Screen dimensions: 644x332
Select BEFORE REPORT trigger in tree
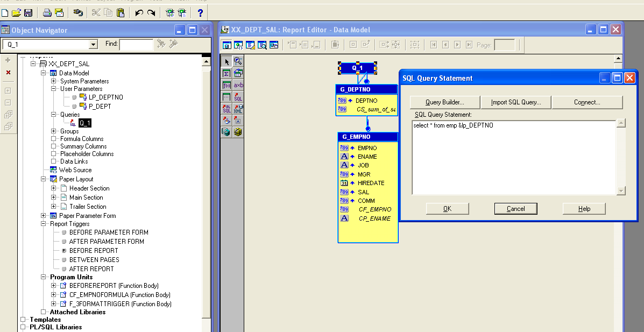click(x=93, y=251)
